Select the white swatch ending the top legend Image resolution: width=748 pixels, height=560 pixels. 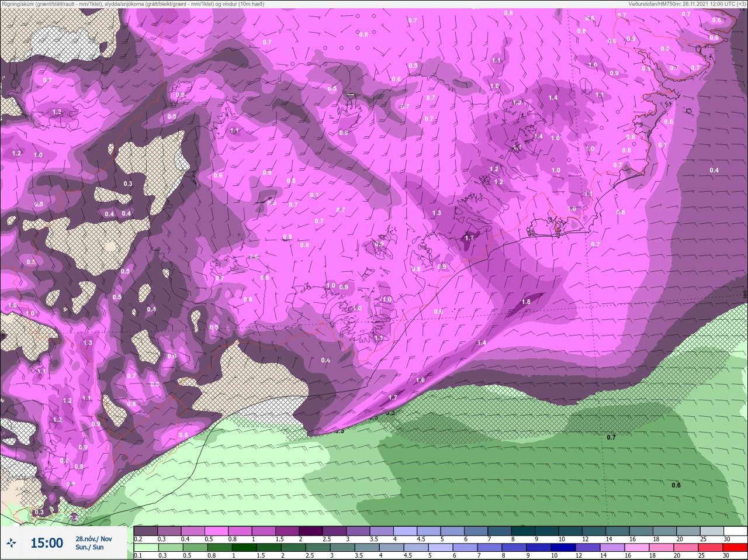[x=735, y=531]
